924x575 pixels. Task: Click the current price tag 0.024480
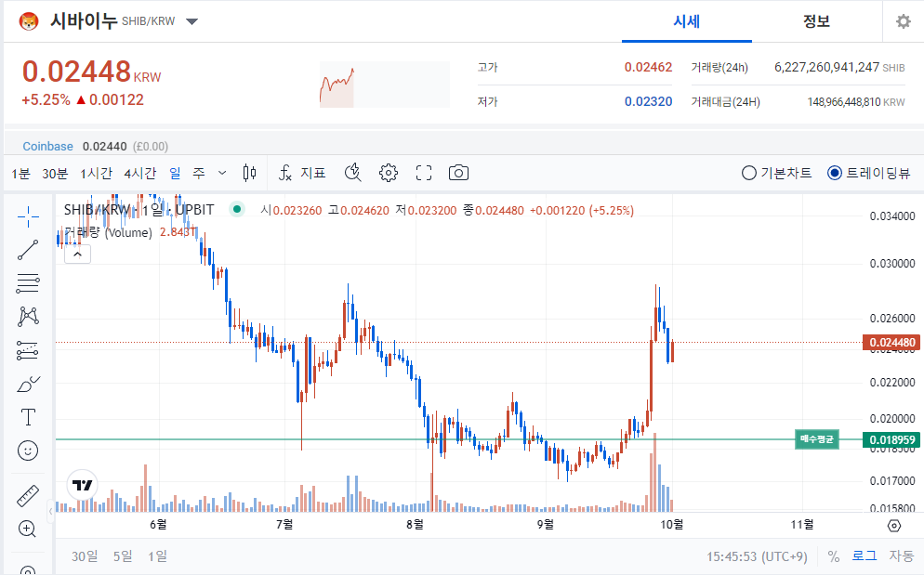coord(892,342)
